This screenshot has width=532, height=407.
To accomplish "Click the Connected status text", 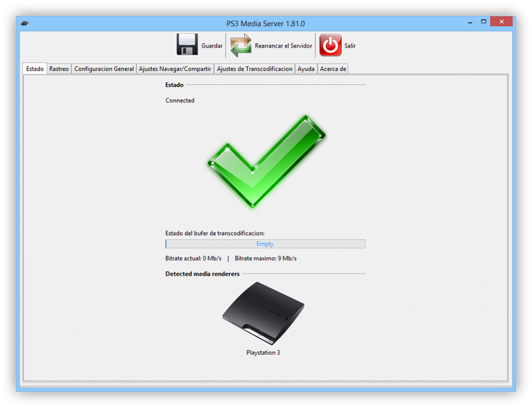I will (180, 100).
